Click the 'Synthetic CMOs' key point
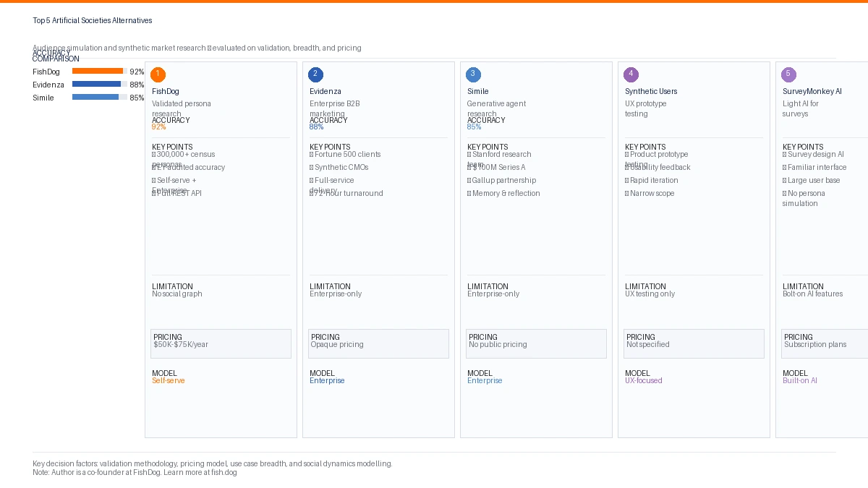The height and width of the screenshot is (488, 868). pyautogui.click(x=339, y=168)
